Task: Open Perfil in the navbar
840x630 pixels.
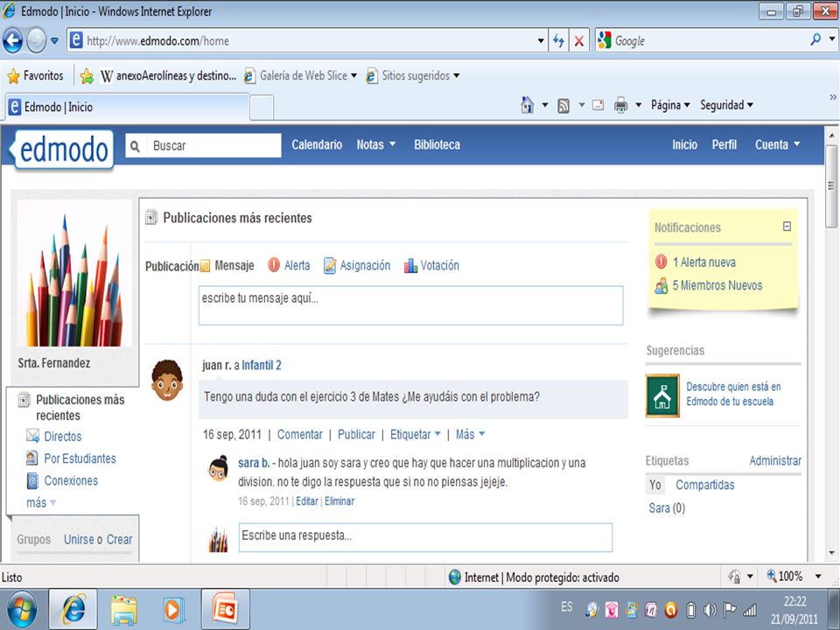Action: 724,144
